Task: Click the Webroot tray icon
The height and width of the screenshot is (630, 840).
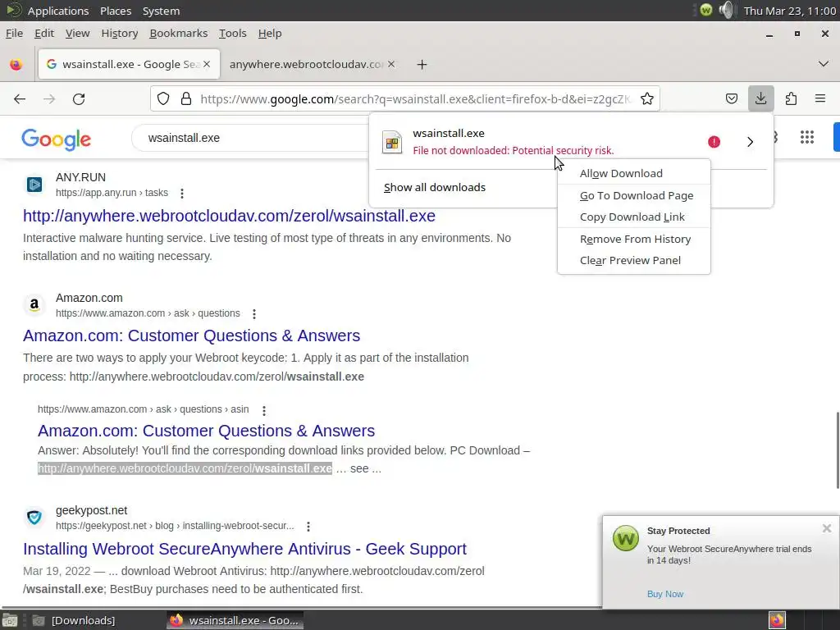Action: (x=706, y=10)
